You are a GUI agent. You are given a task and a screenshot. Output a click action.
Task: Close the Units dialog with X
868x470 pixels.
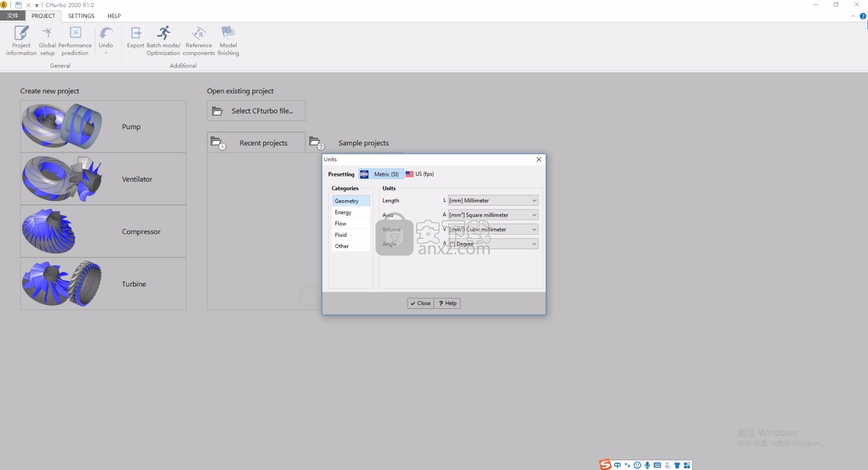click(x=539, y=160)
